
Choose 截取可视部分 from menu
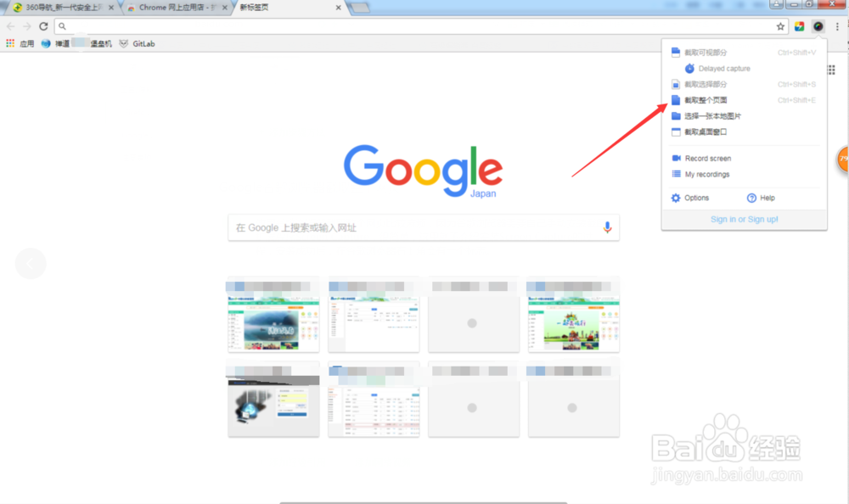744,53
